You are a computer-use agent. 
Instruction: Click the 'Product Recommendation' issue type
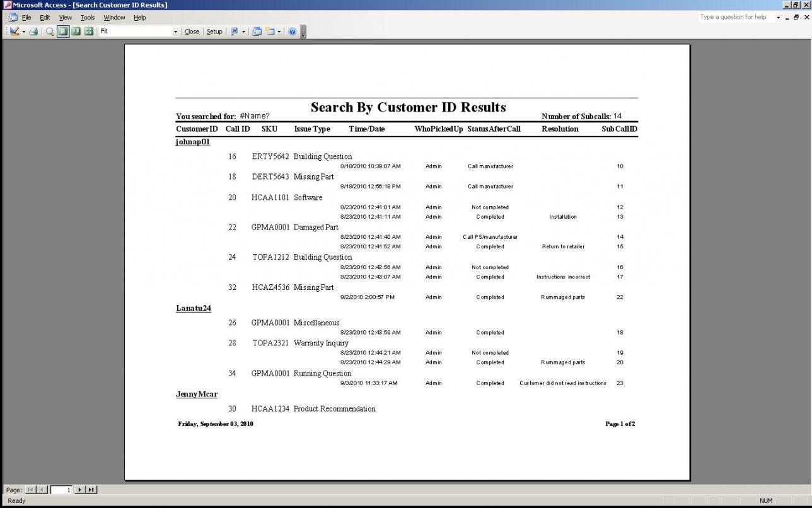[x=335, y=409]
